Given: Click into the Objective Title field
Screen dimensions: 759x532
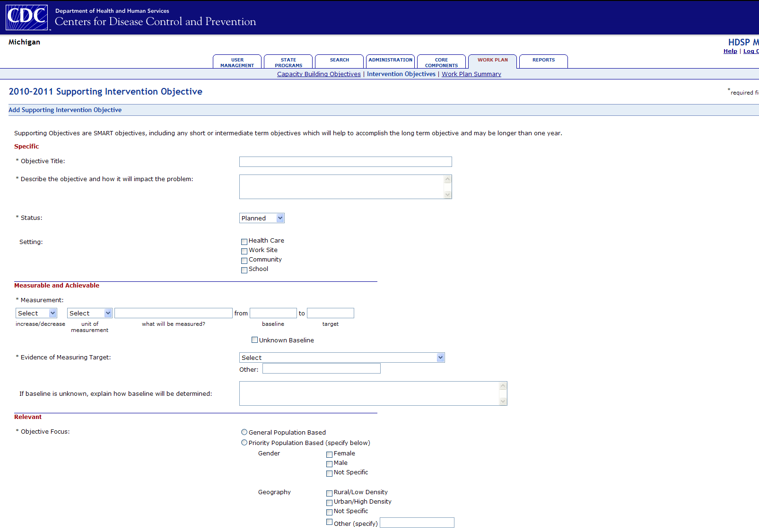Looking at the screenshot, I should pyautogui.click(x=345, y=162).
